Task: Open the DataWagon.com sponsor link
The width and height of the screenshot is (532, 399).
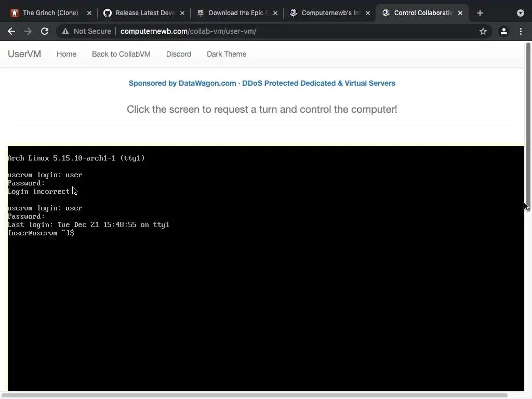Action: [x=262, y=83]
